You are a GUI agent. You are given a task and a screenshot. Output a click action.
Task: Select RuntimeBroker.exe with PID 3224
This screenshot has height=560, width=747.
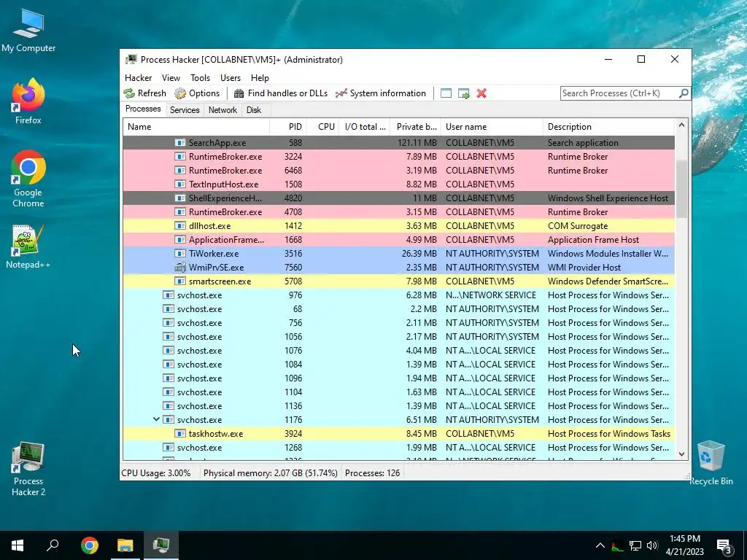coord(399,156)
